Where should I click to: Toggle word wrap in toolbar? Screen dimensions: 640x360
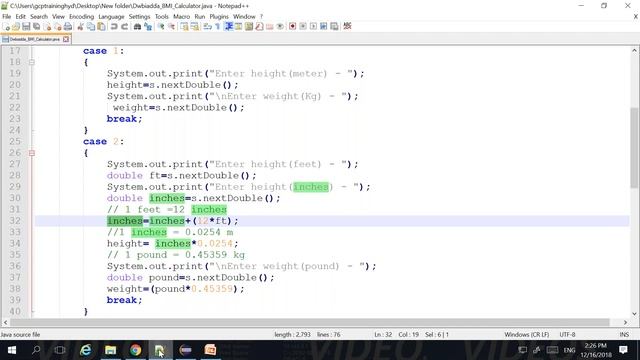(x=207, y=27)
